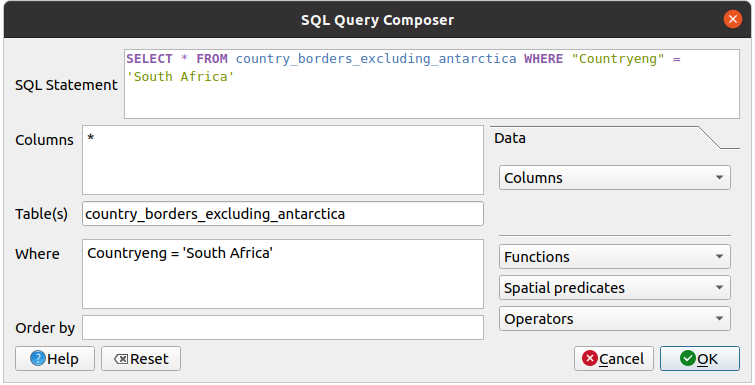Click in the Where clause box
Viewport: 755px width, 385px height.
pyautogui.click(x=283, y=274)
